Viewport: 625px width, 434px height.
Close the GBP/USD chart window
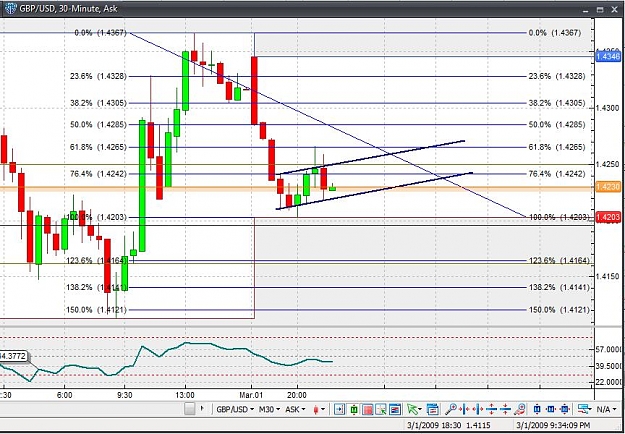[615, 9]
